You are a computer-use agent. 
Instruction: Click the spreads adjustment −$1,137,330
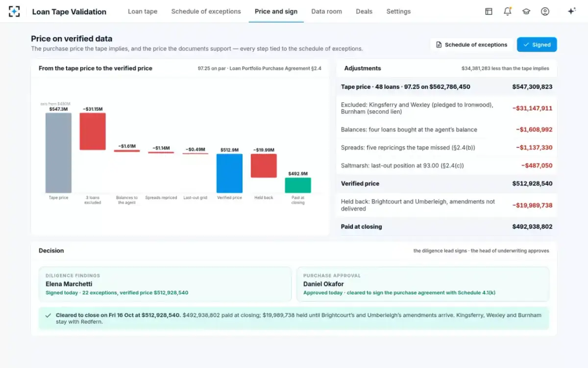point(534,148)
